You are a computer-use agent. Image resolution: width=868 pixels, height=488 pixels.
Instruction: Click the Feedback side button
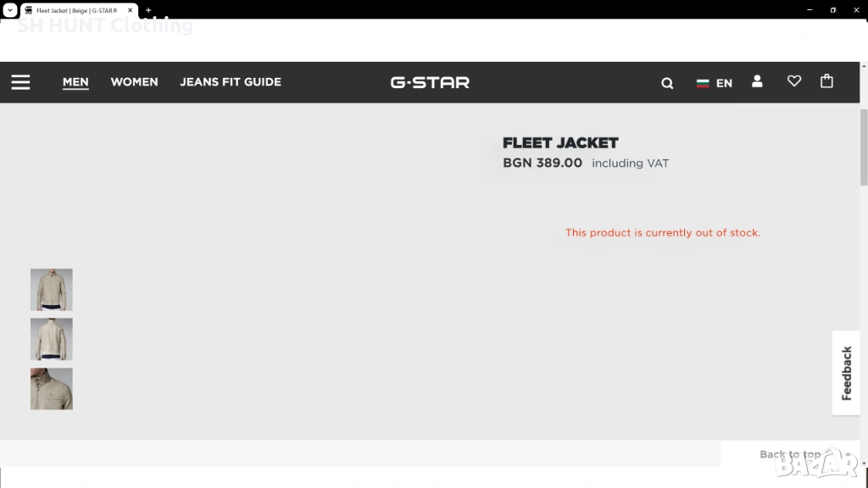click(846, 373)
